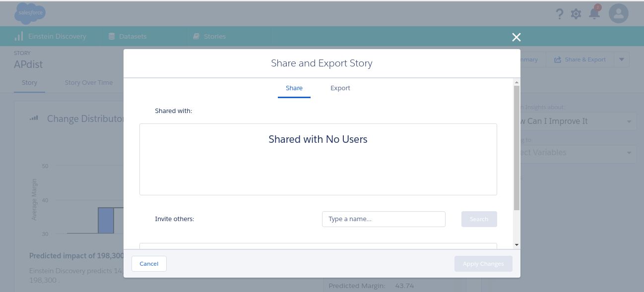Expand the Share & Export dropdown arrow

coord(622,59)
